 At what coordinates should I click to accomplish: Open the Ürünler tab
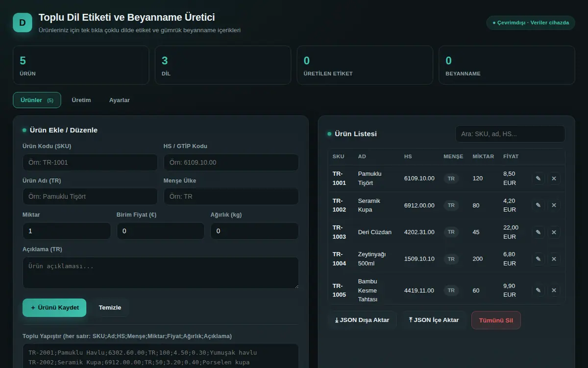click(37, 100)
